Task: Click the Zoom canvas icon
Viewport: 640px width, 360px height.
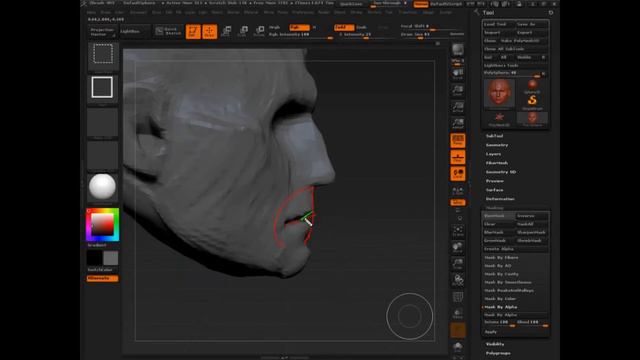Action: (x=458, y=90)
